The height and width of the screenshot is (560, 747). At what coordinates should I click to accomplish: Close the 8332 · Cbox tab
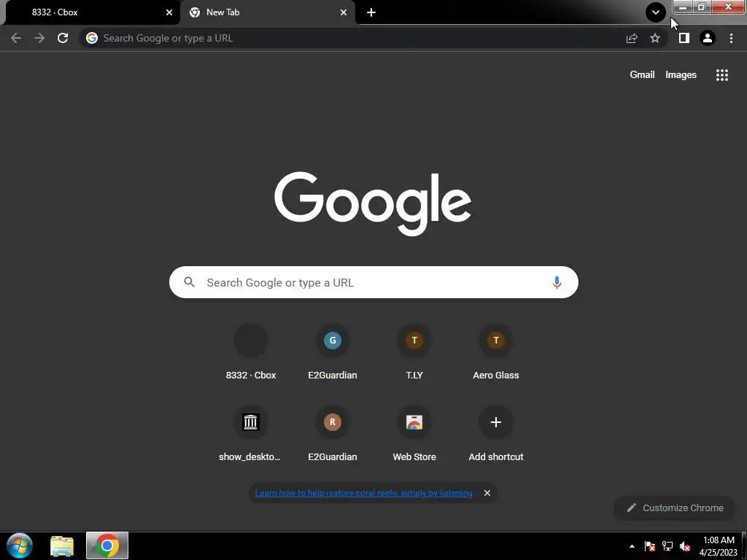point(169,12)
